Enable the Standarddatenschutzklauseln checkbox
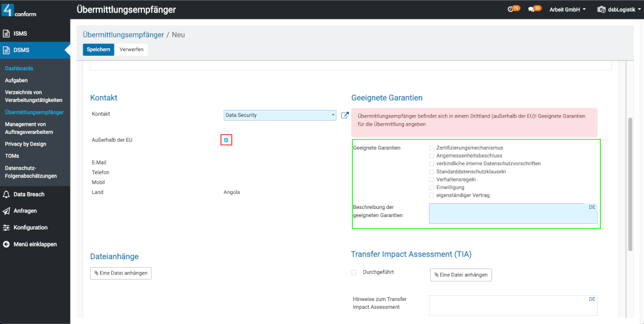 [x=431, y=171]
